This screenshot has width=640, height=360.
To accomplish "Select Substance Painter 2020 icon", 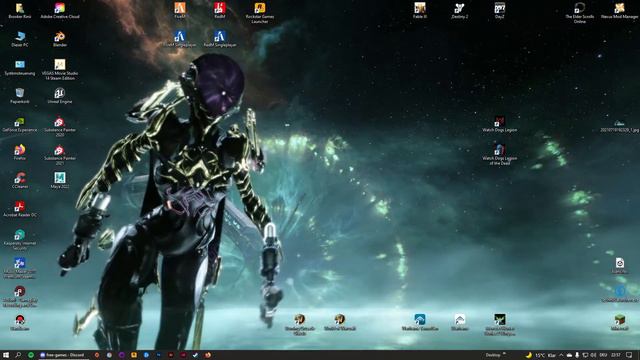I will click(x=60, y=126).
